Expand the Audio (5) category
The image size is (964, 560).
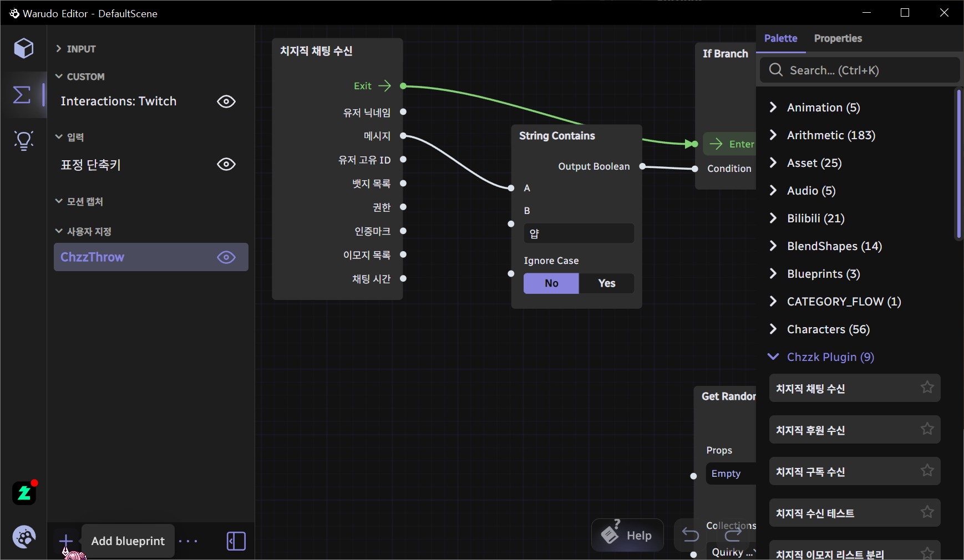(773, 190)
